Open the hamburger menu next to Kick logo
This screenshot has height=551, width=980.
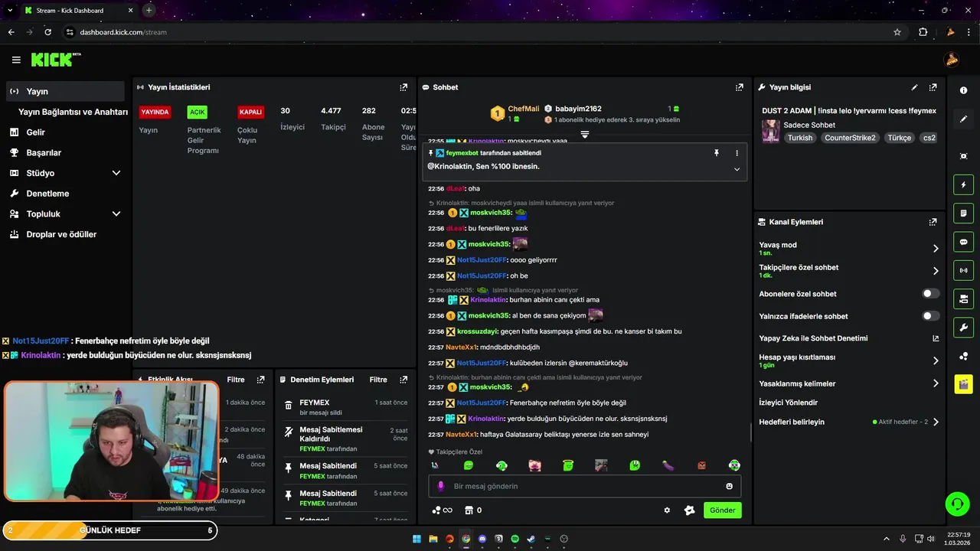click(16, 60)
